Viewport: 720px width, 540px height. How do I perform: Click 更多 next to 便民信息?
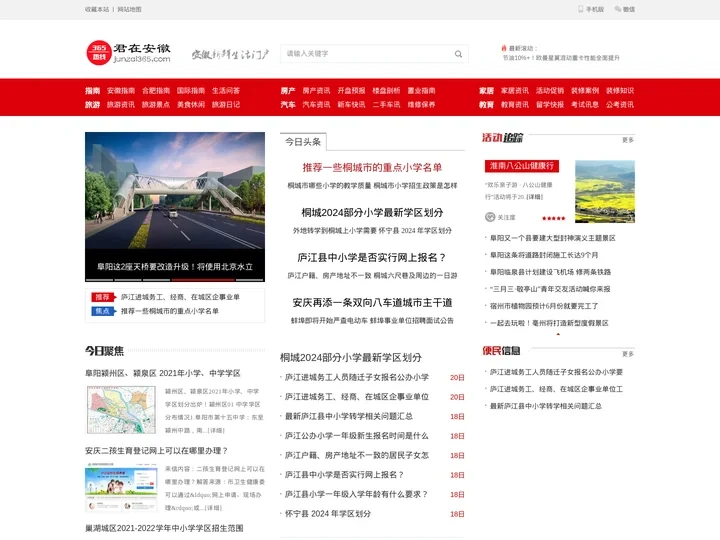(628, 354)
